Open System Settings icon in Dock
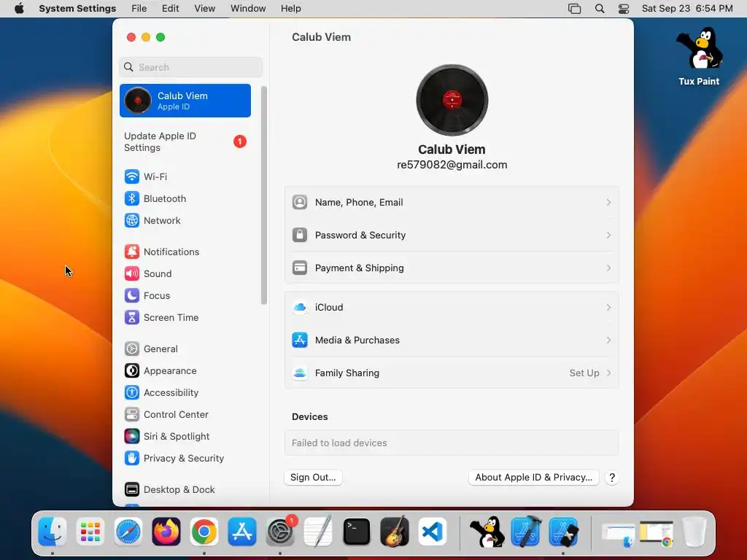This screenshot has height=560, width=747. (x=280, y=532)
